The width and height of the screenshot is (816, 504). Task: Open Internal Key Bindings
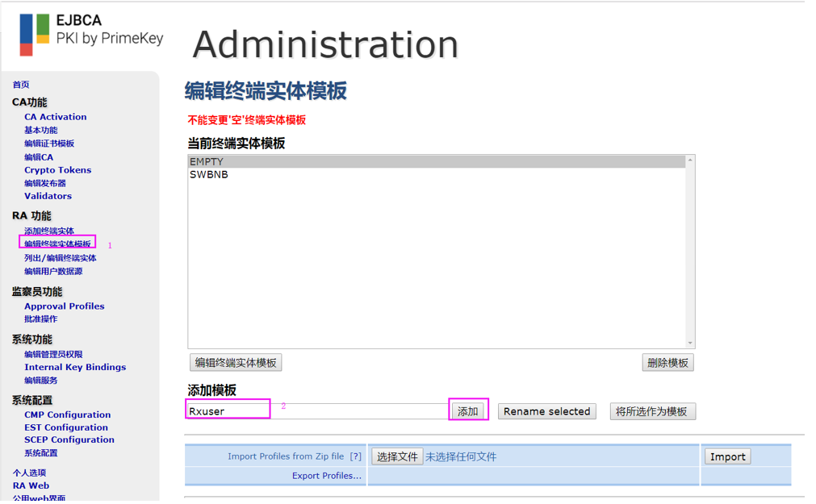tap(75, 367)
